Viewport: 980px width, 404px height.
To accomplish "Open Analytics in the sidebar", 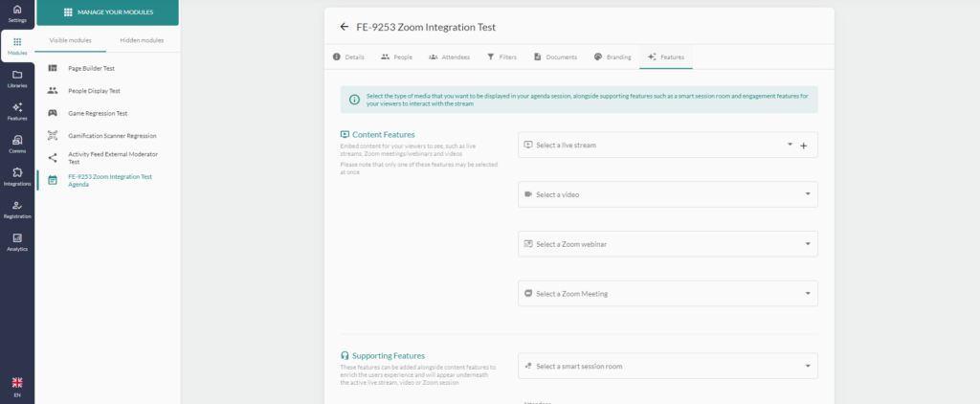I will point(17,241).
